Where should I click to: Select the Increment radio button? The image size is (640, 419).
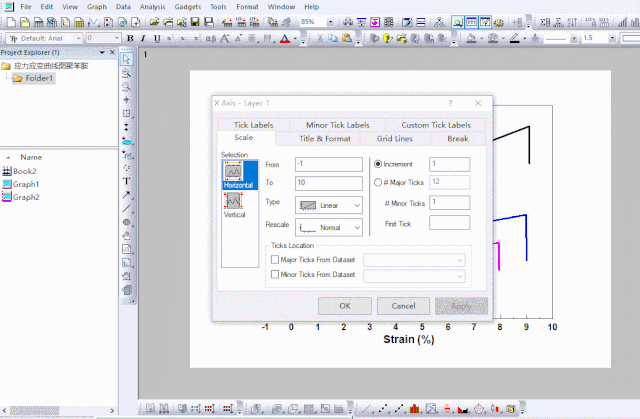pos(378,164)
